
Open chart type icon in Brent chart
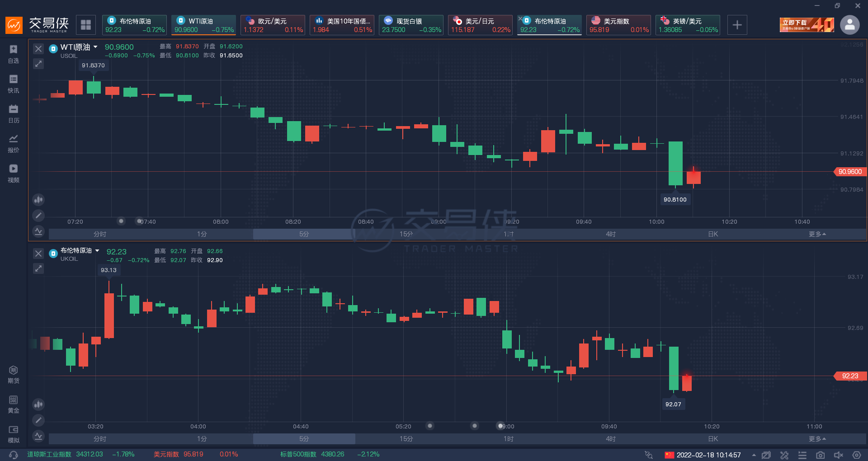[x=38, y=404]
